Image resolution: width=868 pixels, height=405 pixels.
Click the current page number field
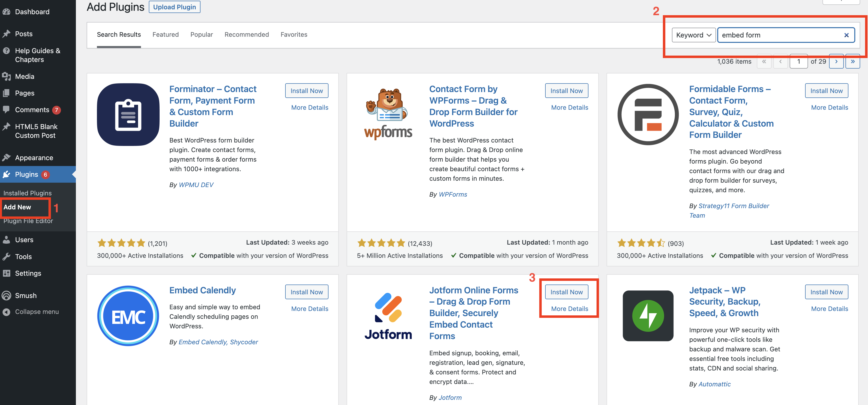tap(798, 61)
